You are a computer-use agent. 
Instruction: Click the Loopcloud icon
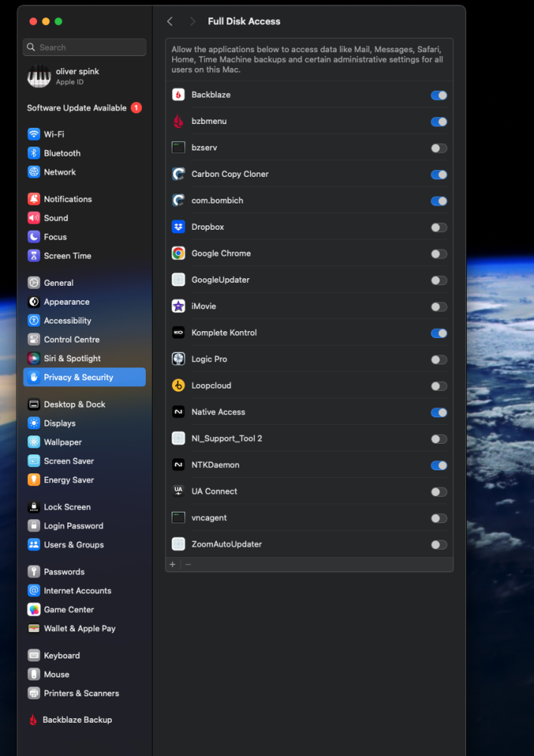[x=178, y=386]
